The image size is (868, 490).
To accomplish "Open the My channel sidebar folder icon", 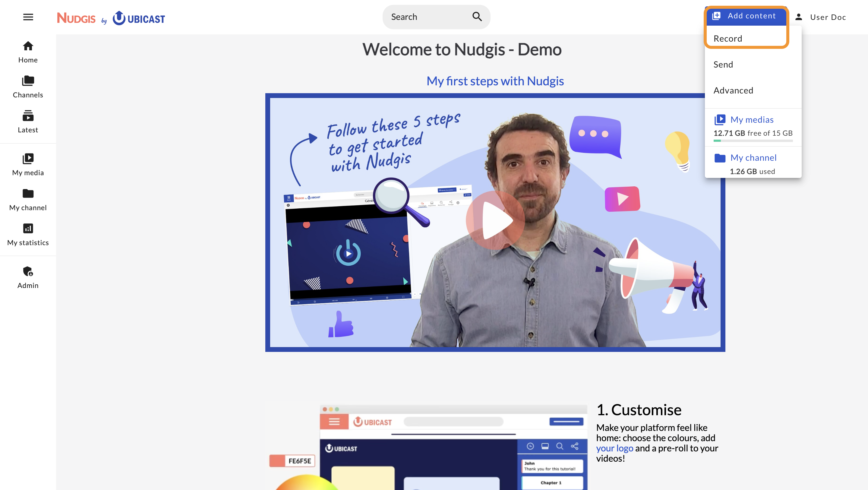I will (x=28, y=194).
